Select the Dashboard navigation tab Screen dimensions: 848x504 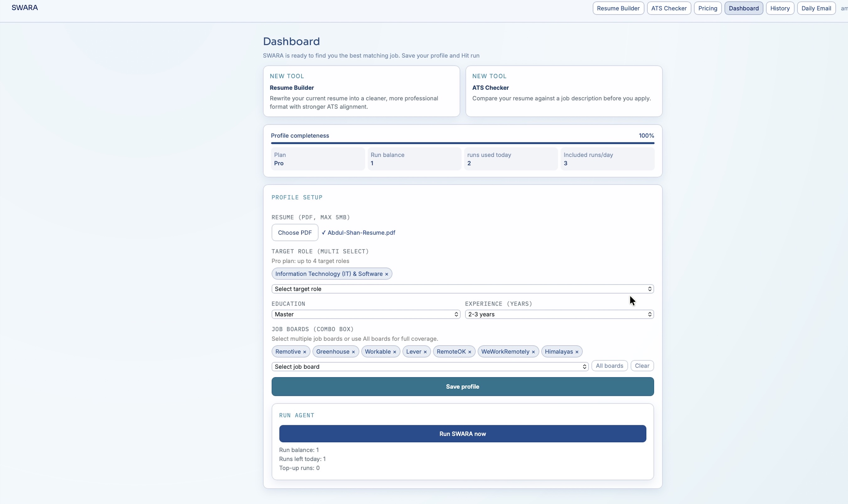(x=744, y=8)
